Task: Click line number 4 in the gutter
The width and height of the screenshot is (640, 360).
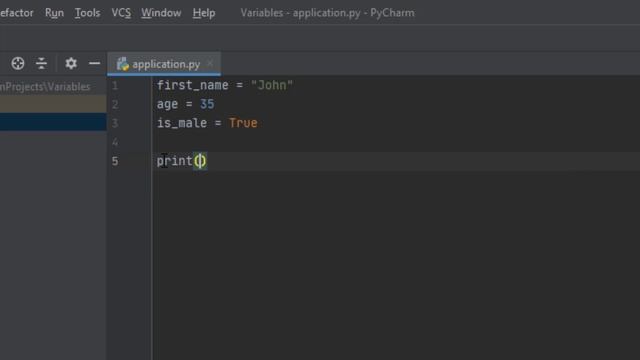Action: (115, 142)
